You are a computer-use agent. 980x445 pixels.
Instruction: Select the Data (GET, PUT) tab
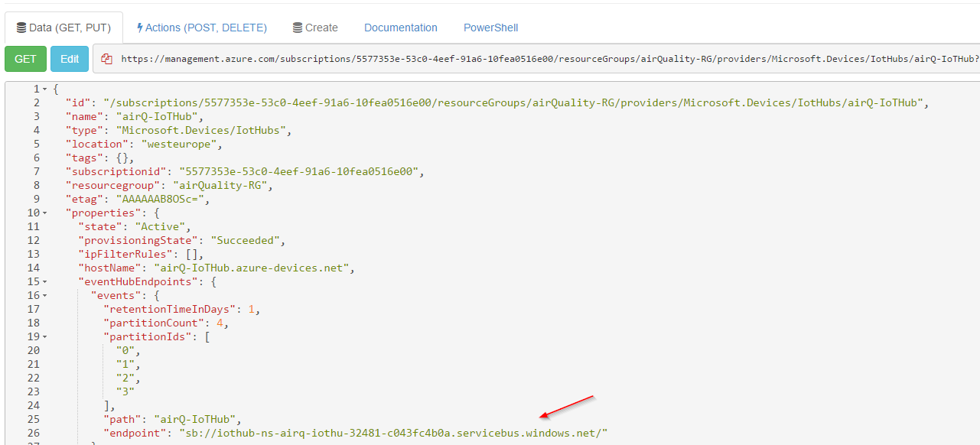click(63, 28)
